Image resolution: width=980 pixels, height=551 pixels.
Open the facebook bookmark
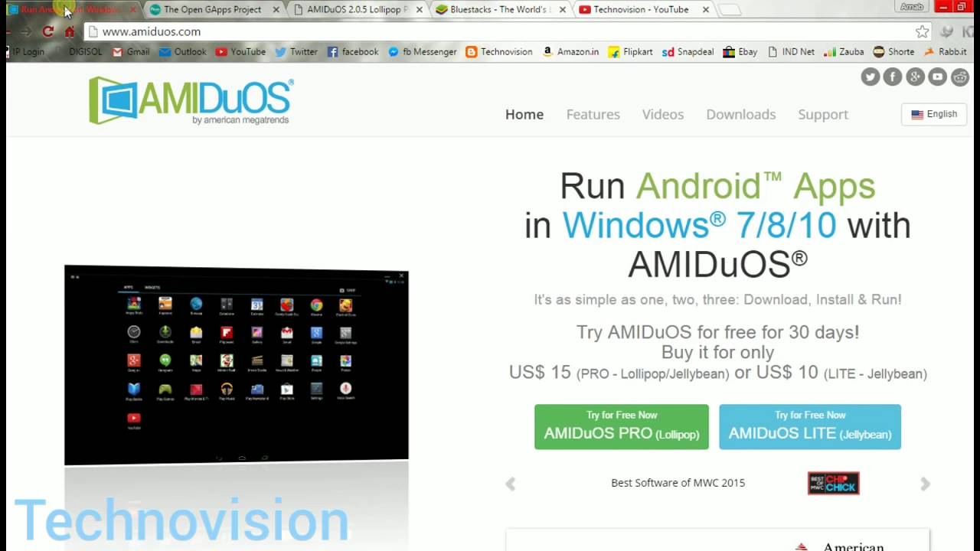point(352,51)
